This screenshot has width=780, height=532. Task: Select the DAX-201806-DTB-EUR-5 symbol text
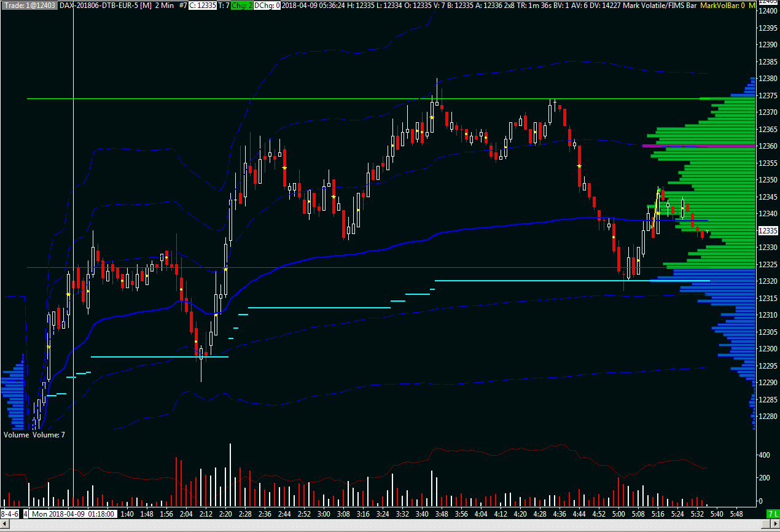98,5
